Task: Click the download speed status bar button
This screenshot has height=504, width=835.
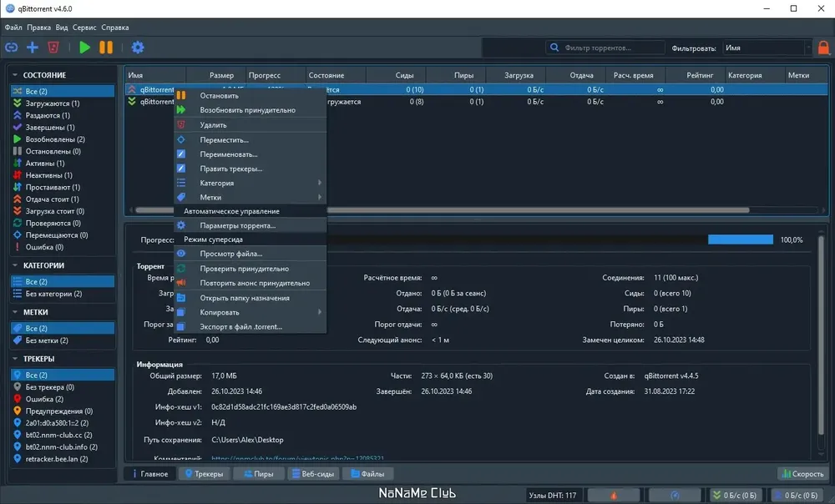Action: click(736, 496)
